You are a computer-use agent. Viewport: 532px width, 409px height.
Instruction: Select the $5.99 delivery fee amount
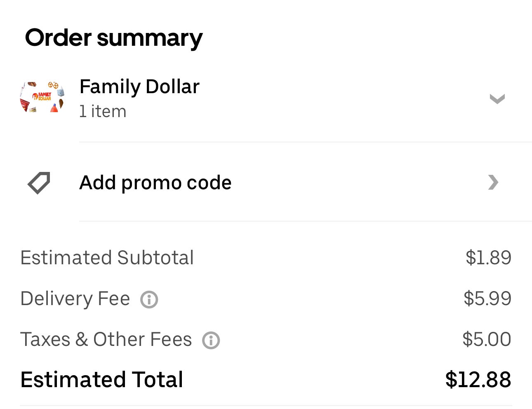point(487,299)
